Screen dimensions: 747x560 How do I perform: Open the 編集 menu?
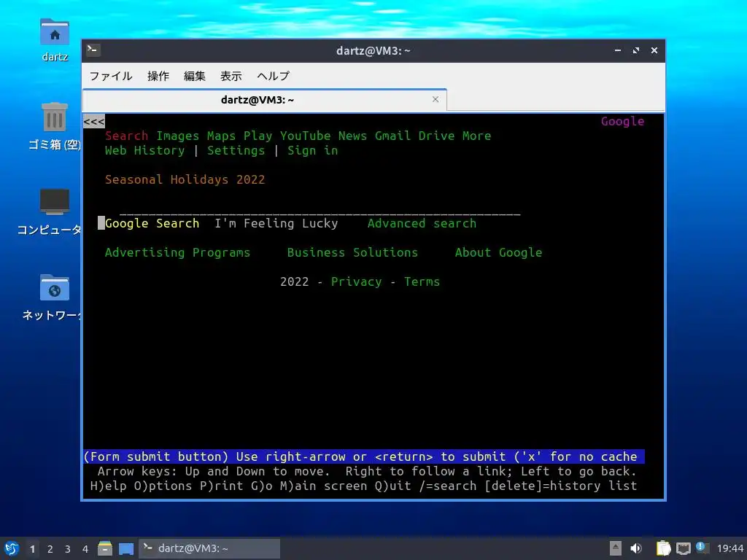pyautogui.click(x=194, y=76)
